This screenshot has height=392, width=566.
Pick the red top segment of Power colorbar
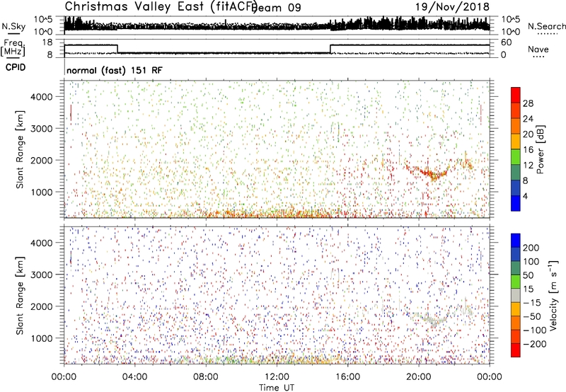[516, 96]
